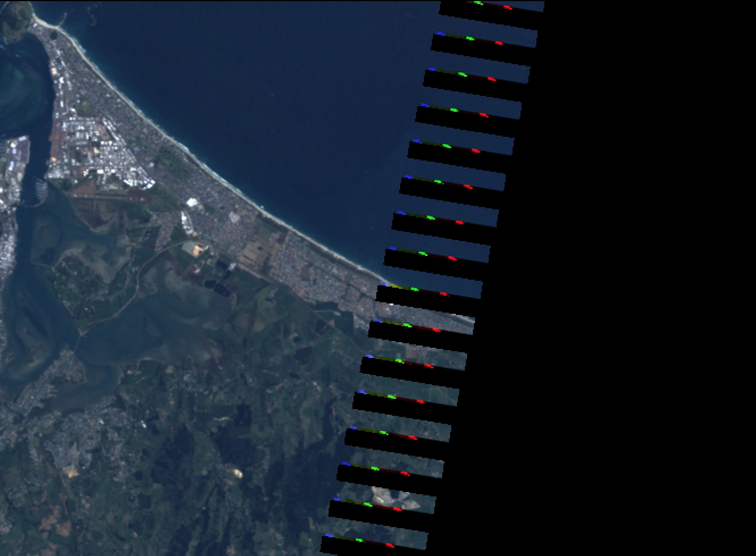Click the bottommost green marker in striped band

click(x=359, y=540)
